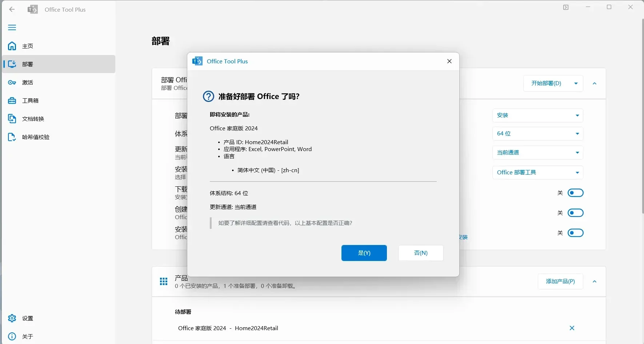Click the question mark icon in dialog
This screenshot has height=344, width=644.
tap(208, 96)
